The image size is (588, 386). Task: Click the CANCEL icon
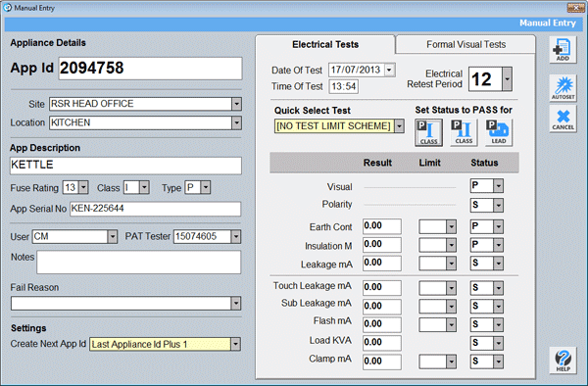[x=563, y=119]
